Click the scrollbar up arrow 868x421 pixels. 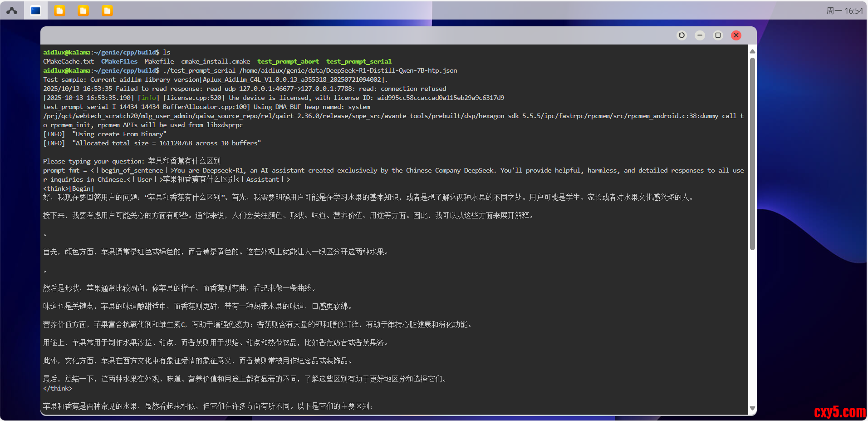752,51
